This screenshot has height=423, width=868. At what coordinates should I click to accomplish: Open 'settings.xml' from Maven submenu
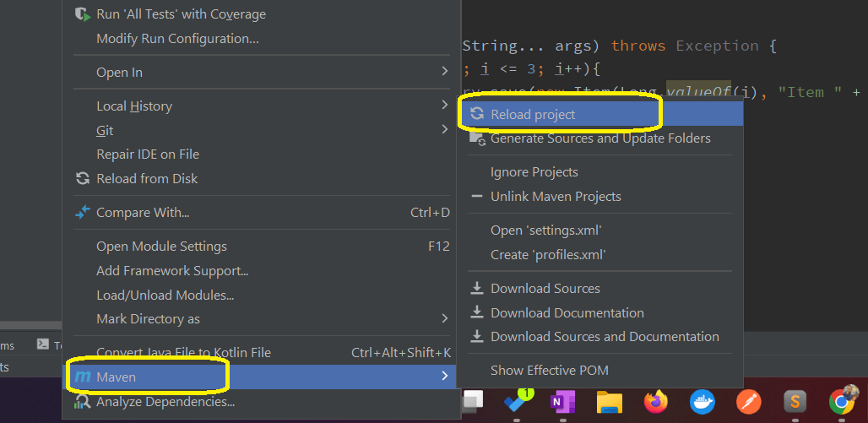(x=545, y=230)
